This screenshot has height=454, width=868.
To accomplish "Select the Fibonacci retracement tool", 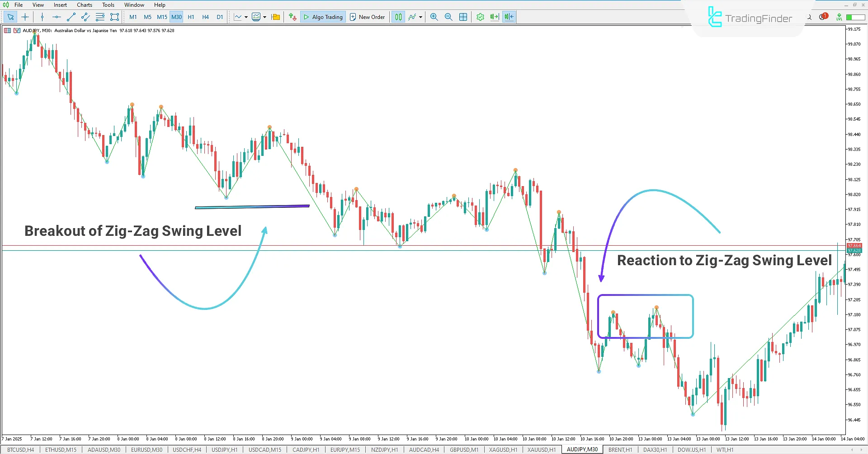I will tap(100, 17).
